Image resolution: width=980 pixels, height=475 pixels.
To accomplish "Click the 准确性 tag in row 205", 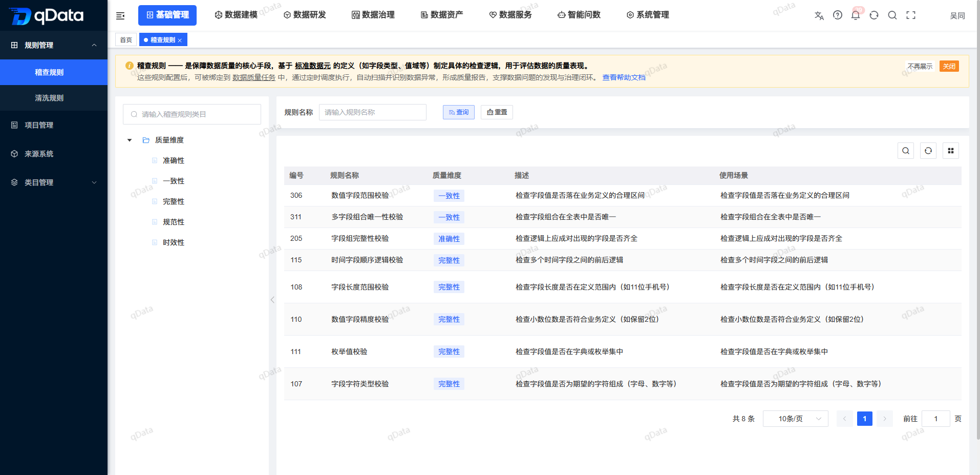I will pos(449,239).
